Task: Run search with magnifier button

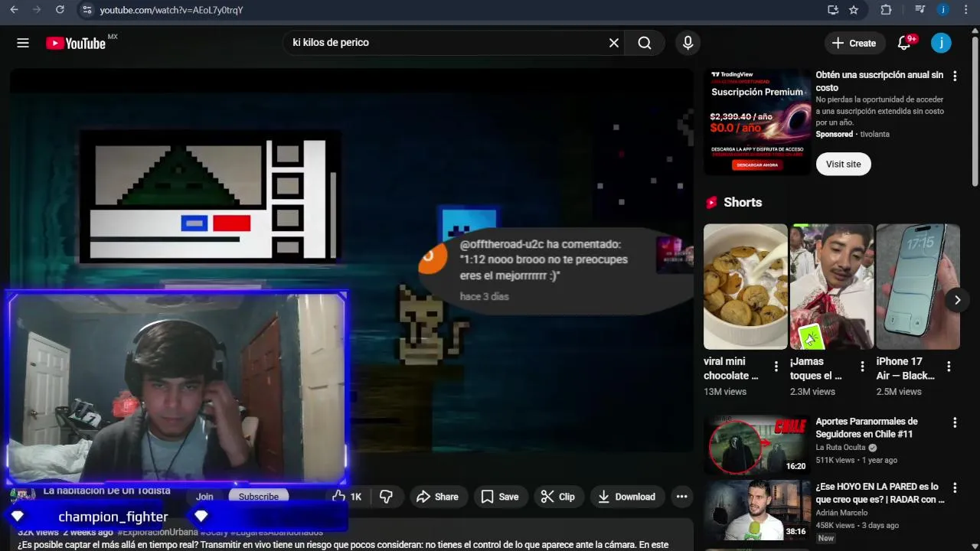Action: 645,43
